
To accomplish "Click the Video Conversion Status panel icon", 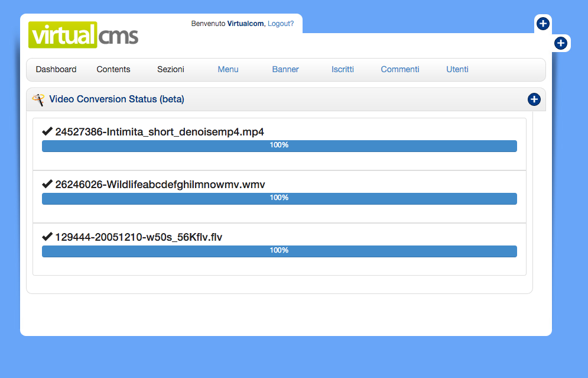I will (38, 99).
